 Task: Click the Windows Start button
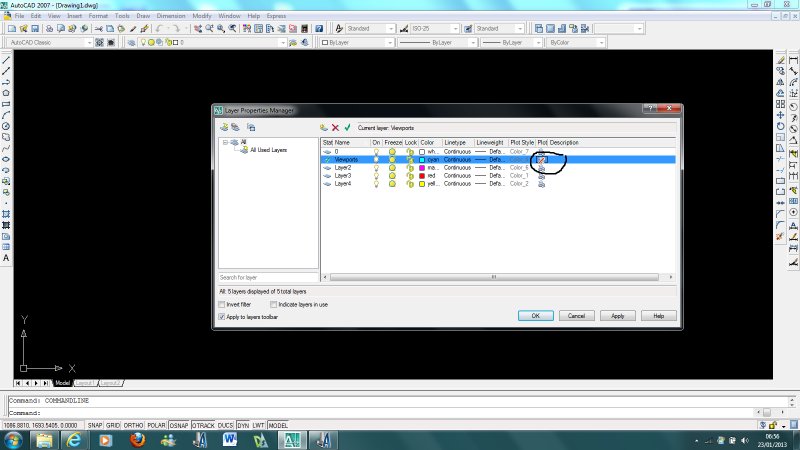[x=13, y=440]
